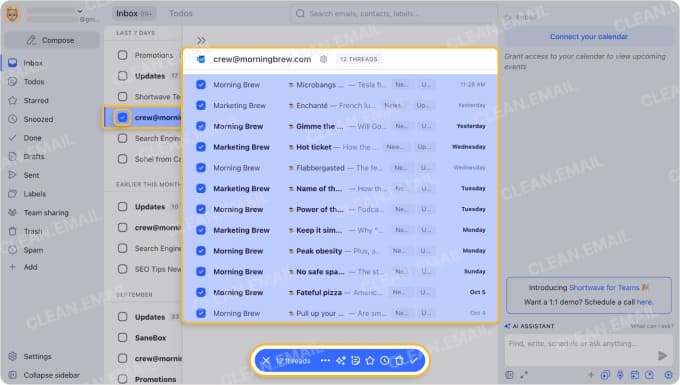The height and width of the screenshot is (385, 680).
Task: Click the AI sparkle icon in action bar
Action: 340,361
